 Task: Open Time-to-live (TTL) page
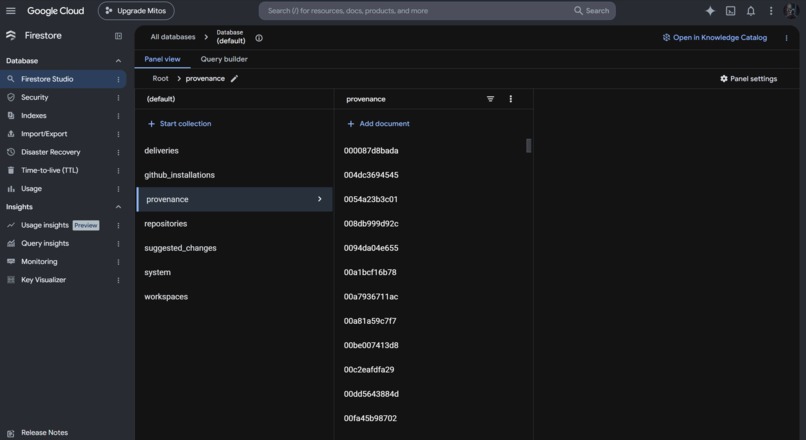(x=50, y=170)
